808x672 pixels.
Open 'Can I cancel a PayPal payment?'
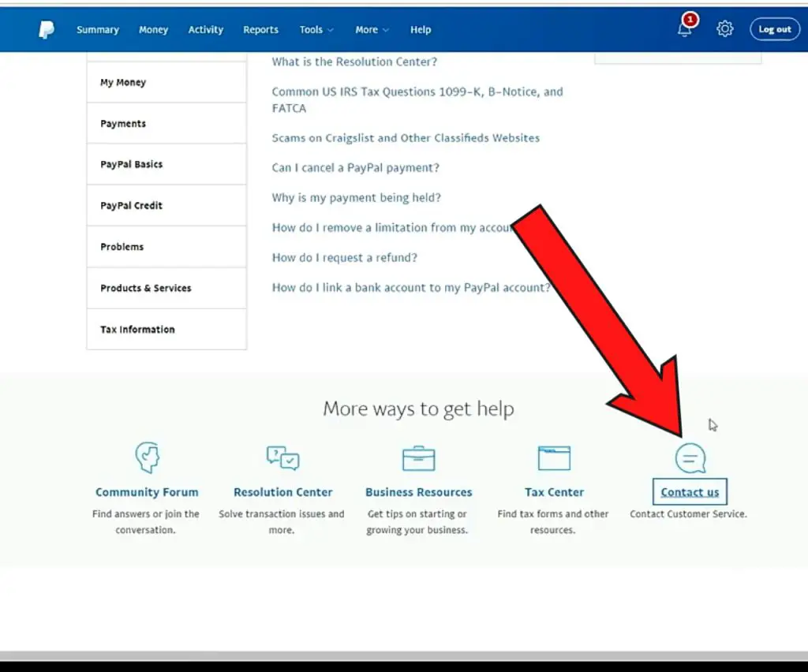[356, 168]
